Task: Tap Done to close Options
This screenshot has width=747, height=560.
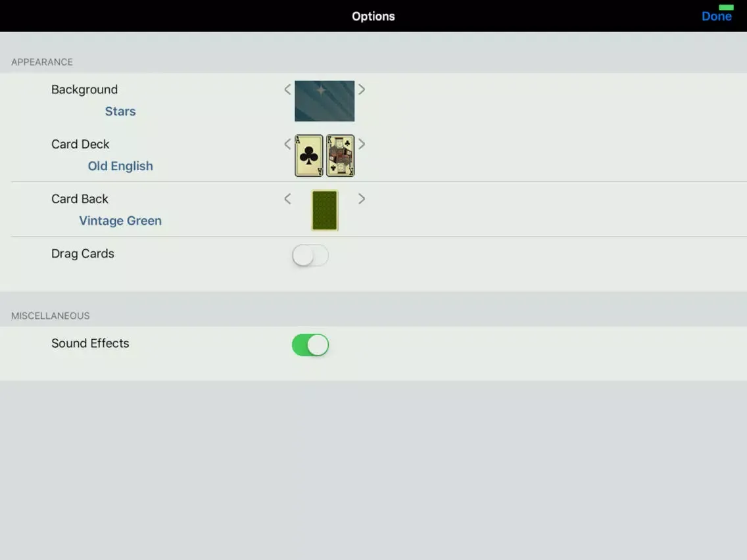Action: 716,16
